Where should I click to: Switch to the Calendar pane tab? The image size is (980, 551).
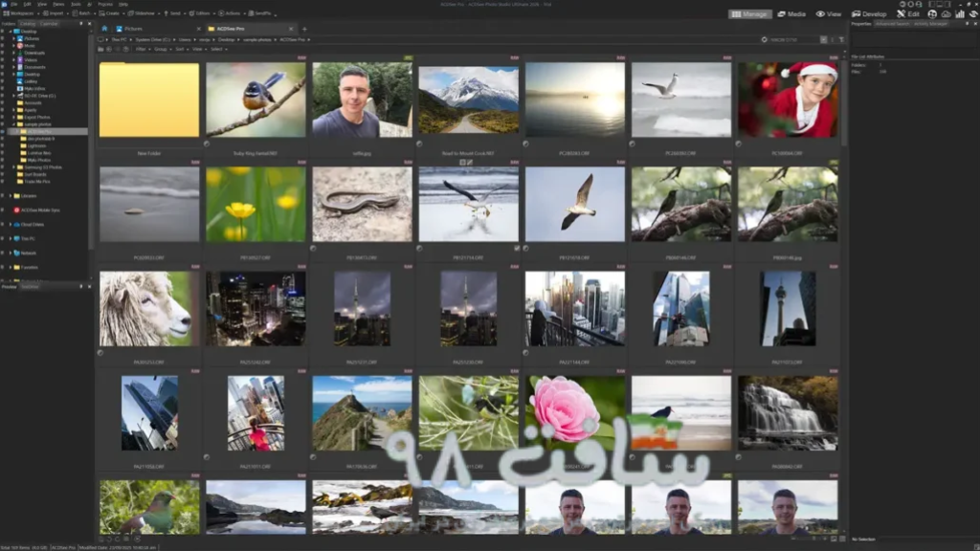pyautogui.click(x=49, y=24)
